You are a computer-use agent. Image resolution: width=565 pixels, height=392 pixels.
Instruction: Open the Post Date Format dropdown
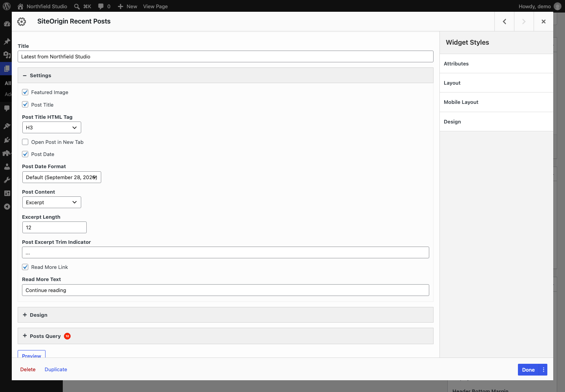coord(62,177)
